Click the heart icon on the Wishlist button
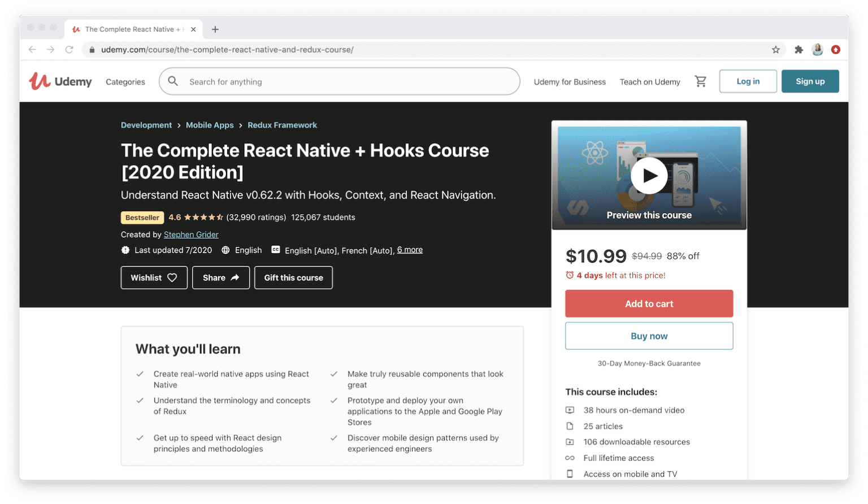The width and height of the screenshot is (868, 504). click(x=171, y=277)
